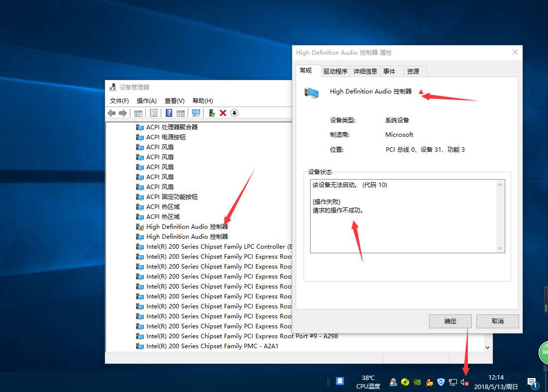Click the taskbar clock showing 12:14
The height and width of the screenshot is (392, 548).
pos(496,382)
